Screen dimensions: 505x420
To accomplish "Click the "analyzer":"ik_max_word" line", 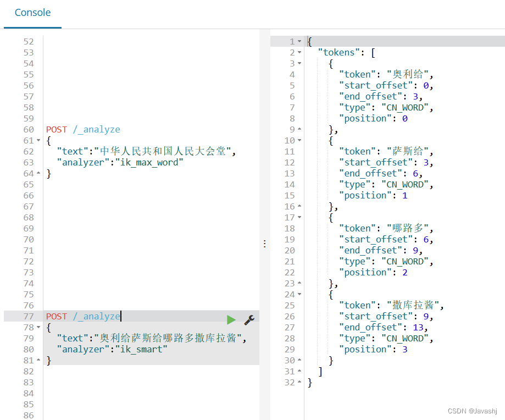I will (x=120, y=162).
